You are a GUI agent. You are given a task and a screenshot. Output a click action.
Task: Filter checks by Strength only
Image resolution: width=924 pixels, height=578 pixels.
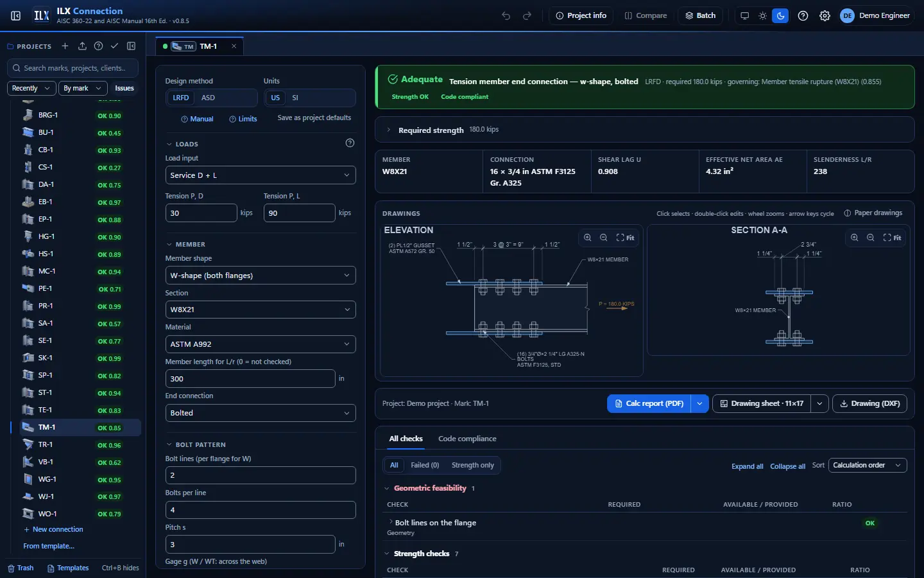pyautogui.click(x=473, y=465)
